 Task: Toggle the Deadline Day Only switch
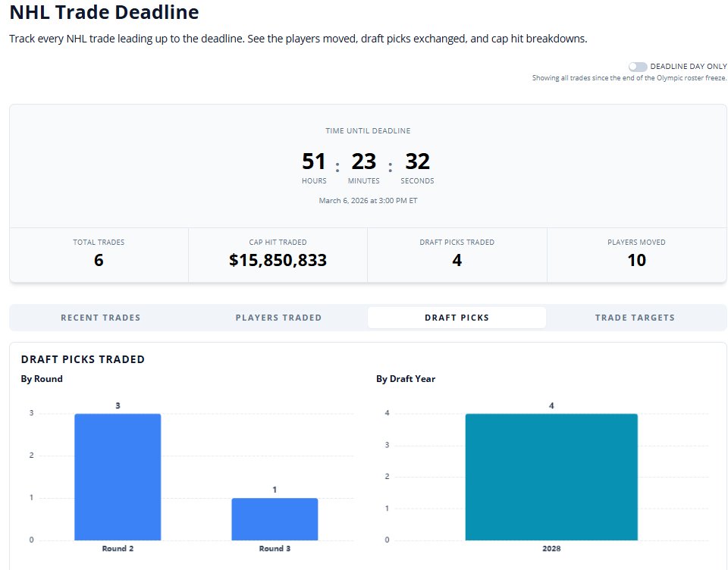tap(638, 67)
